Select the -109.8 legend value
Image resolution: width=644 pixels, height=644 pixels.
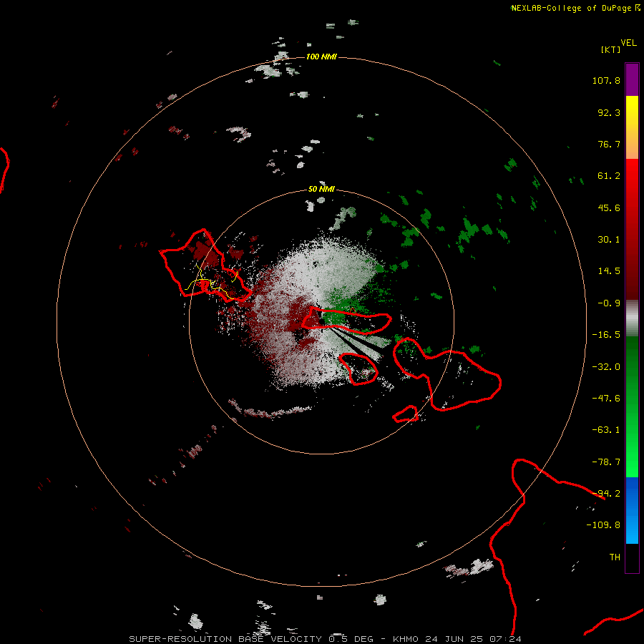click(x=603, y=525)
